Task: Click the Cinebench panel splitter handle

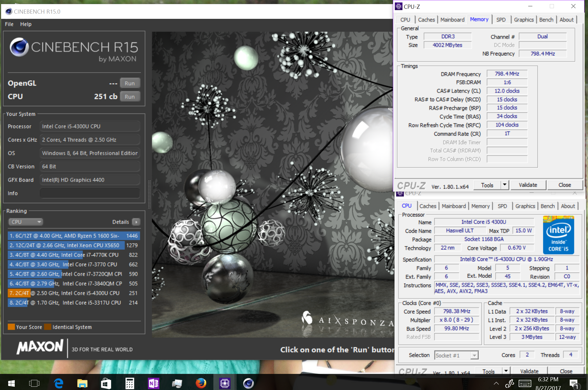Action: pyautogui.click(x=149, y=194)
